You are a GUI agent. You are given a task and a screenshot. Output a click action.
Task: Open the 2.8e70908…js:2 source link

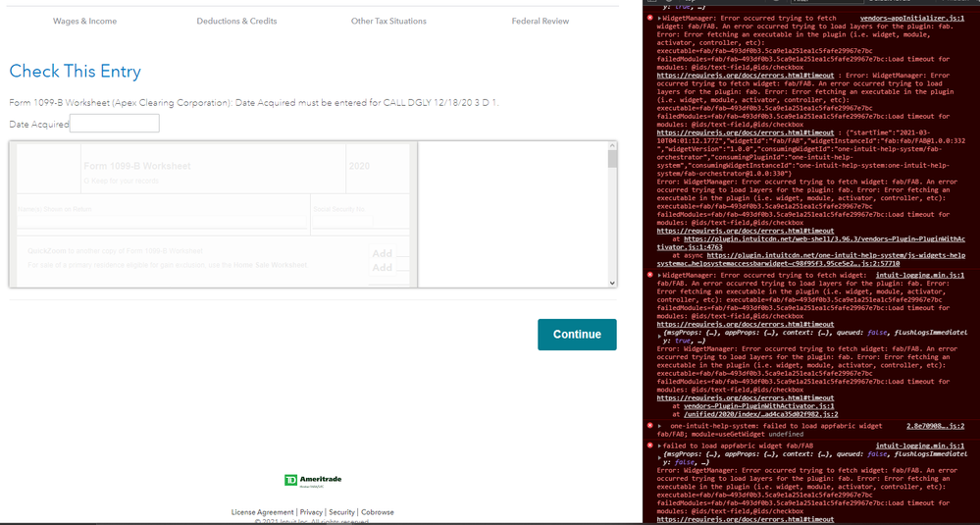(936, 426)
